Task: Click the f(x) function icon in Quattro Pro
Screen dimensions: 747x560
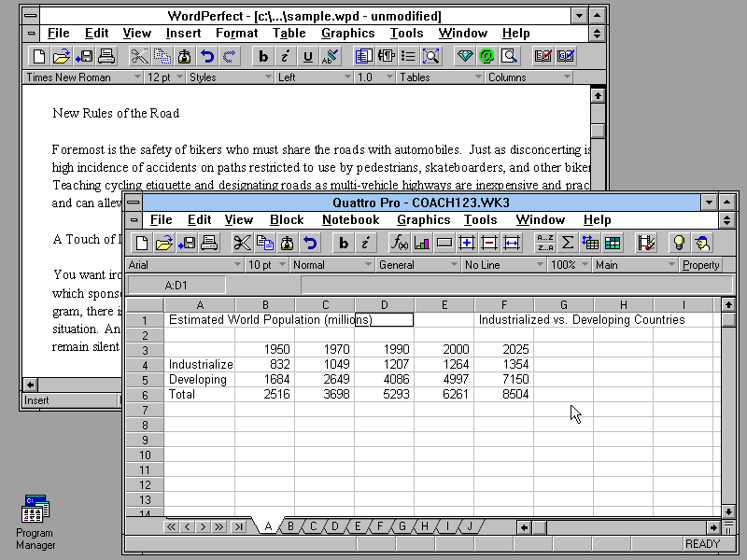Action: pos(400,244)
